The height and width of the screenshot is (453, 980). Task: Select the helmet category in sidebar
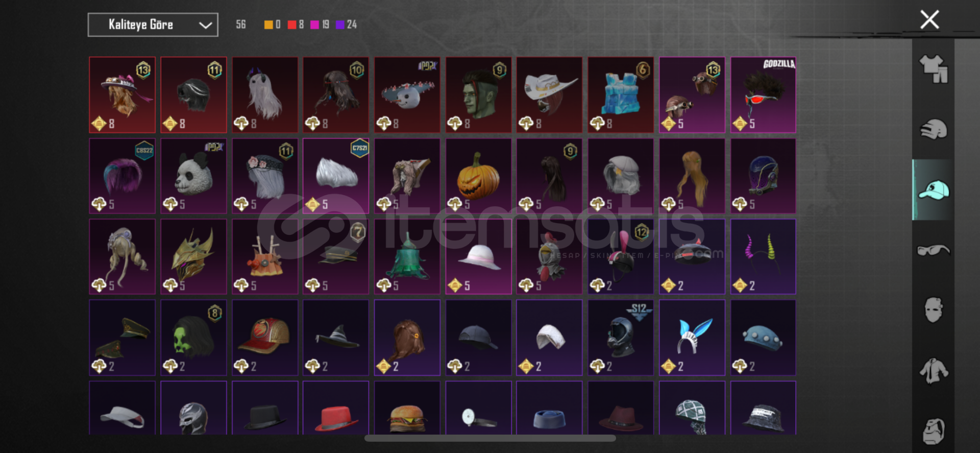tap(933, 129)
